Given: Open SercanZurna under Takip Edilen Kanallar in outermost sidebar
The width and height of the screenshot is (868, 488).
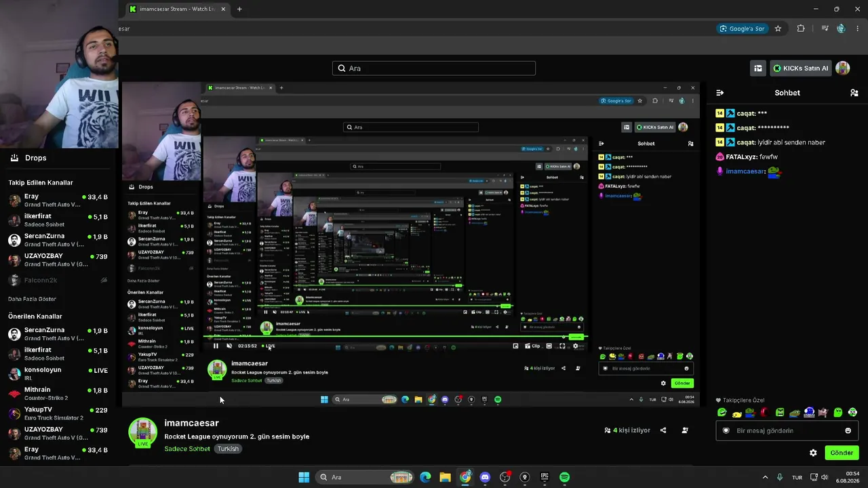Looking at the screenshot, I should 58,240.
